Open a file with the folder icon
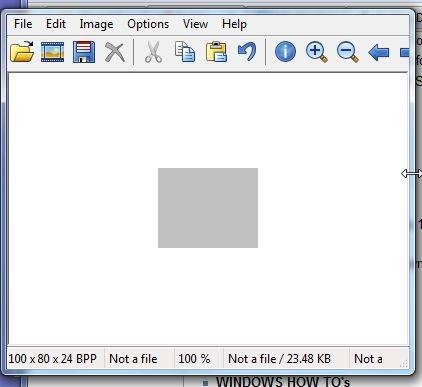 22,52
